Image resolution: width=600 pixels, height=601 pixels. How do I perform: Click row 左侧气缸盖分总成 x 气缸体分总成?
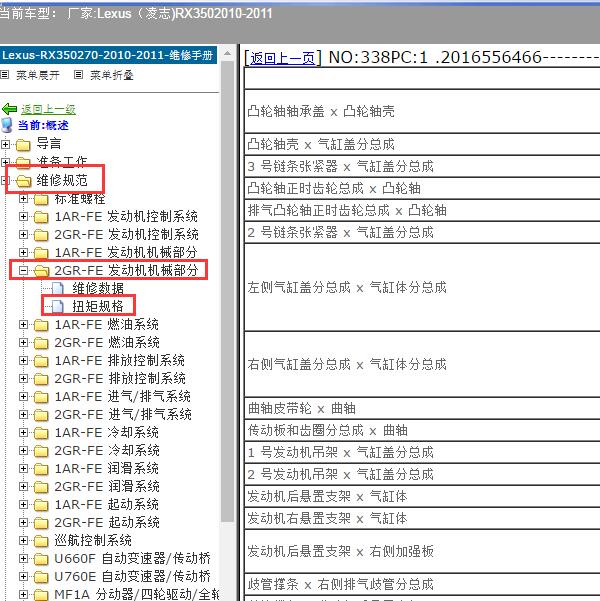tap(422, 287)
